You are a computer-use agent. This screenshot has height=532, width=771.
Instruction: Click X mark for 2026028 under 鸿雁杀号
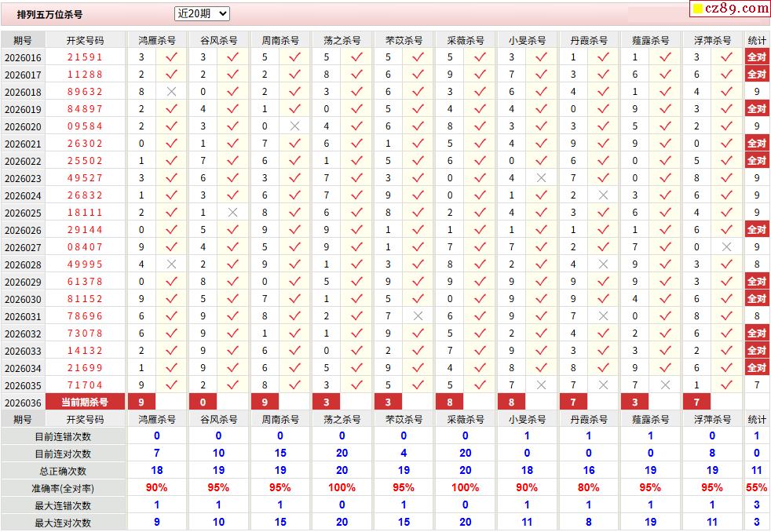pos(171,264)
